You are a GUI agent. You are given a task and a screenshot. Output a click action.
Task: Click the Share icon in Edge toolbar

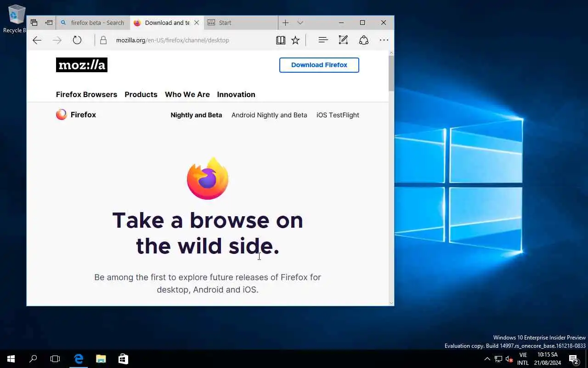click(364, 40)
